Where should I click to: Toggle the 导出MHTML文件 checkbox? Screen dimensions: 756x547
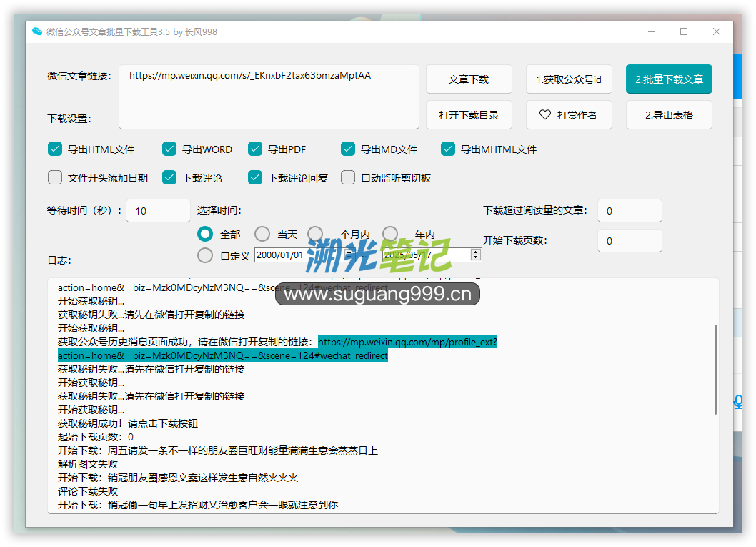[x=448, y=149]
